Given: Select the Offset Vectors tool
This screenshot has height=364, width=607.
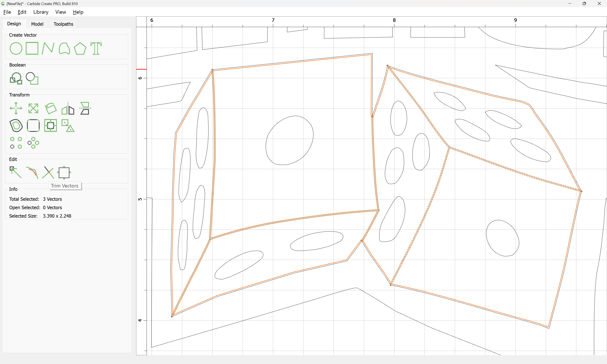Looking at the screenshot, I should 16,125.
